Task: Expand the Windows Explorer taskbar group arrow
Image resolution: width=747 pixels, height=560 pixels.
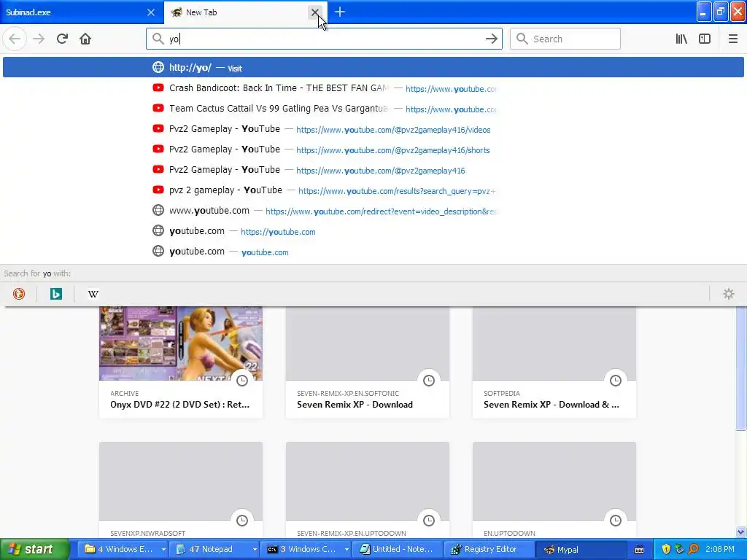Action: click(163, 550)
